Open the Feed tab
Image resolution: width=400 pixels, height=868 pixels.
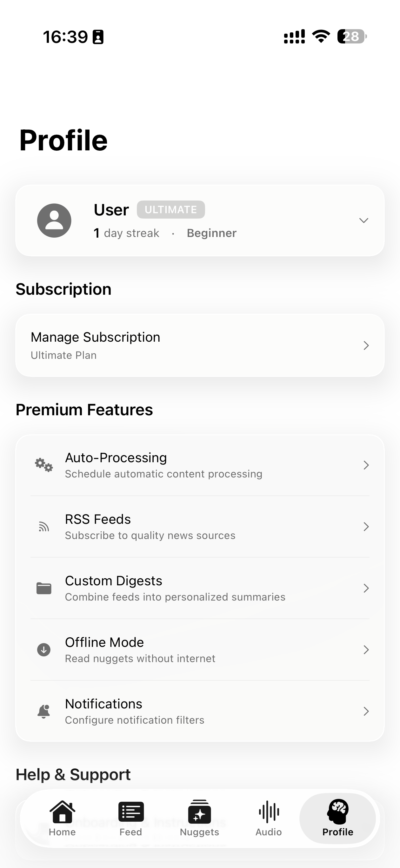point(131,818)
